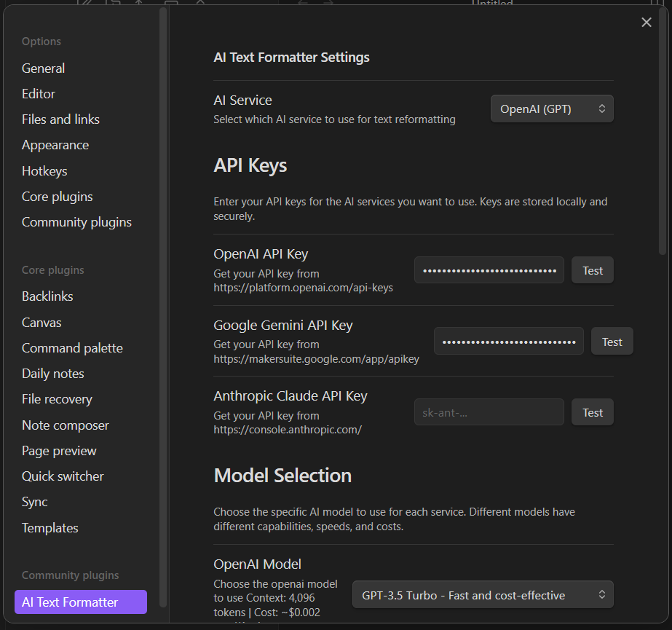This screenshot has height=630, width=672.
Task: Click the "OpenAI API Key" label
Action: 261,254
